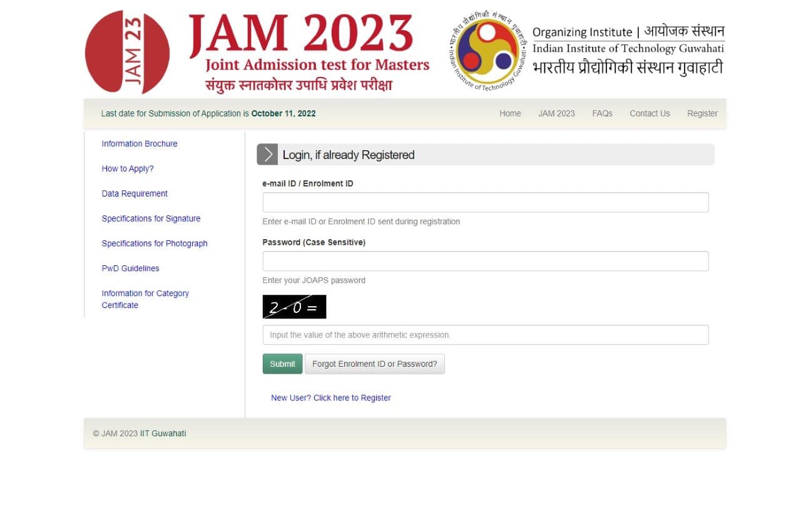Viewport: 801px width, 532px height.
Task: Open the Contact Us menu item
Action: click(650, 113)
